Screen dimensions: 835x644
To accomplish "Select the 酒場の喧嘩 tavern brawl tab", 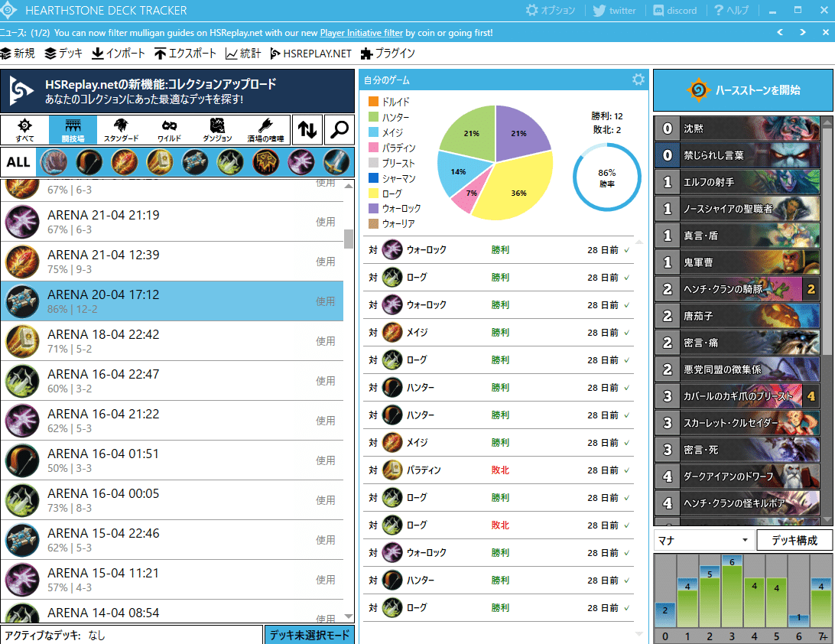I will tap(265, 130).
